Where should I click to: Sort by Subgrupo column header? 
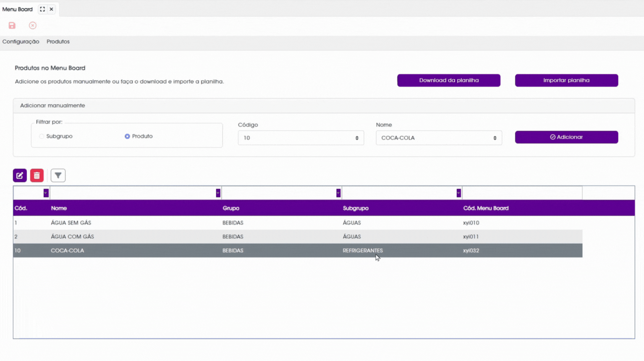pos(356,208)
